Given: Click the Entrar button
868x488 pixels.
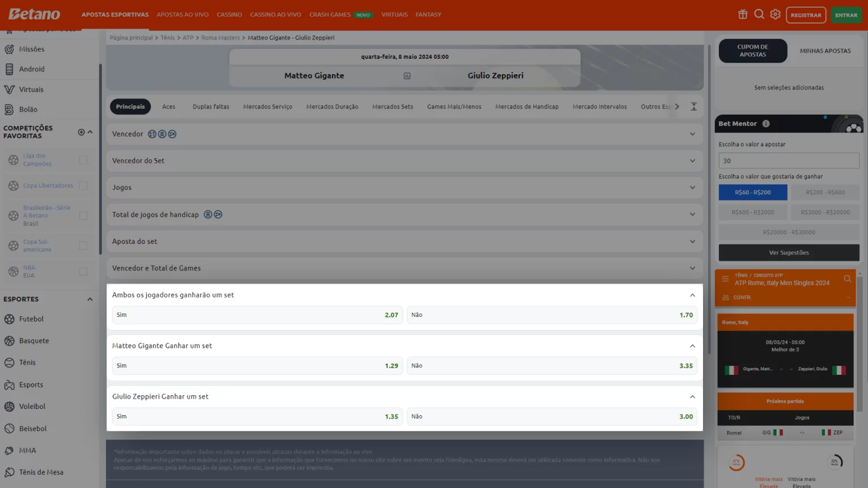Looking at the screenshot, I should [846, 15].
